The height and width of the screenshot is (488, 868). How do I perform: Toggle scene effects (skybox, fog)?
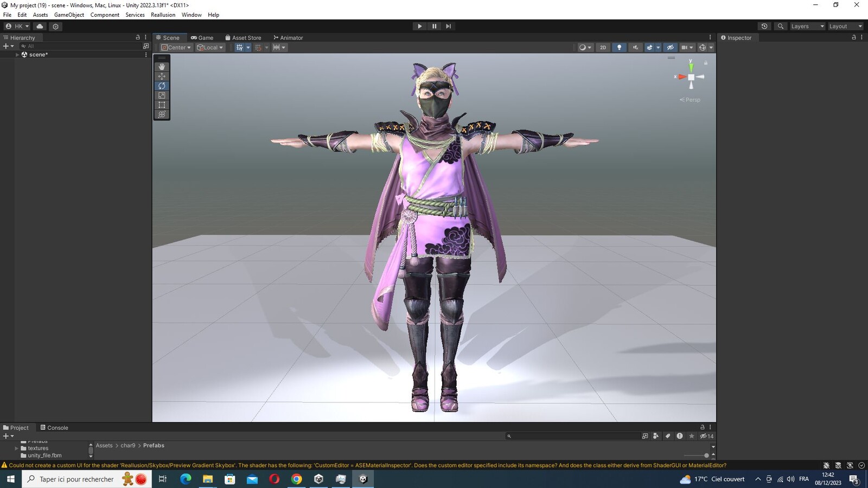649,47
